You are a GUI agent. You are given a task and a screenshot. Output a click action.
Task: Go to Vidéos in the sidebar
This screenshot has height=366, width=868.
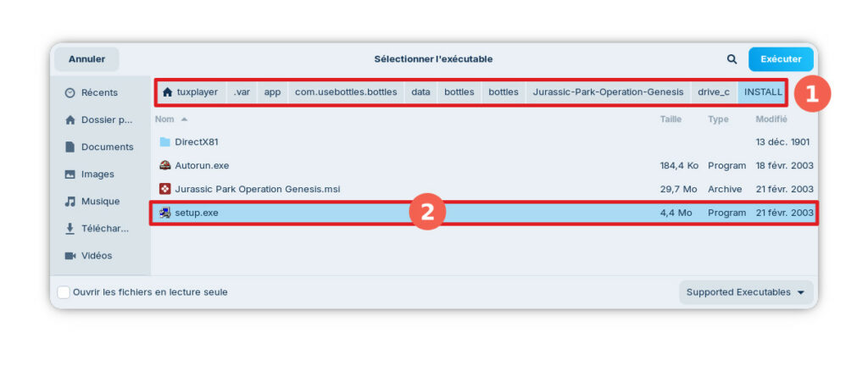coord(96,255)
